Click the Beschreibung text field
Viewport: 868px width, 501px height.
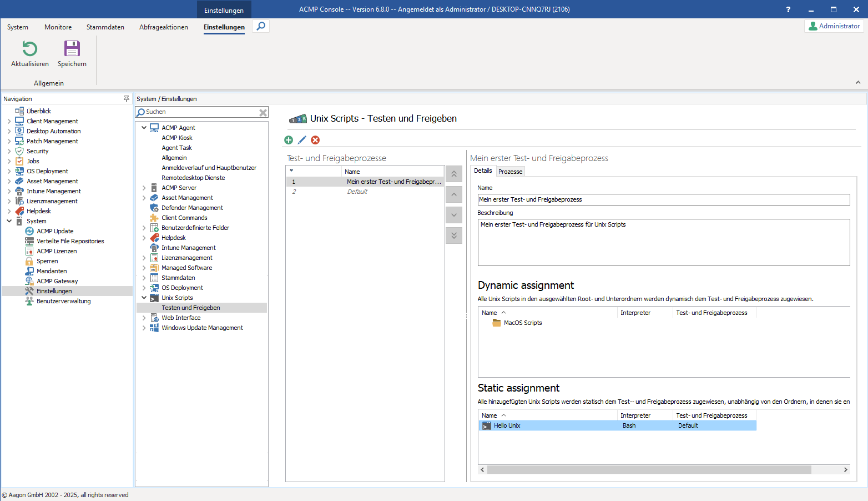(663, 242)
